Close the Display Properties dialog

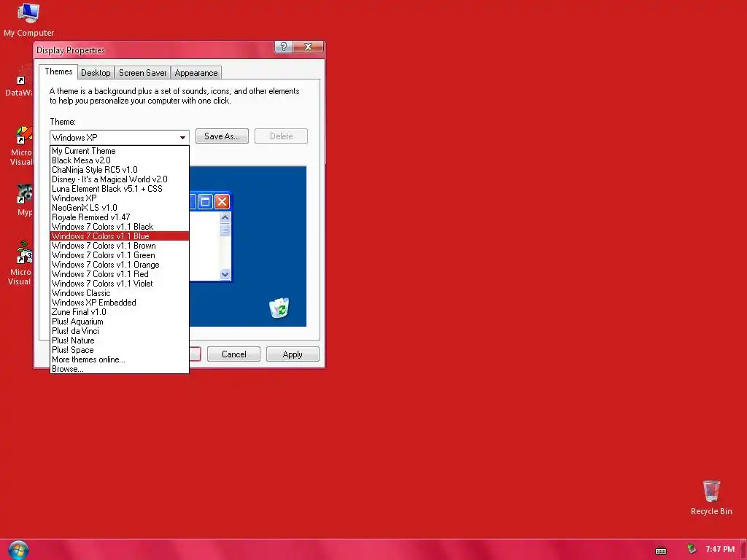tap(309, 47)
